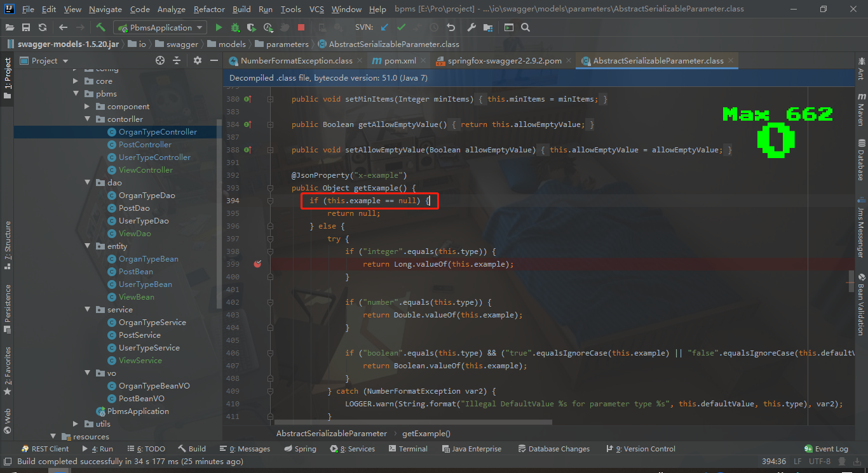Select PbmsApplication class in project tree
The width and height of the screenshot is (868, 473).
pos(138,411)
